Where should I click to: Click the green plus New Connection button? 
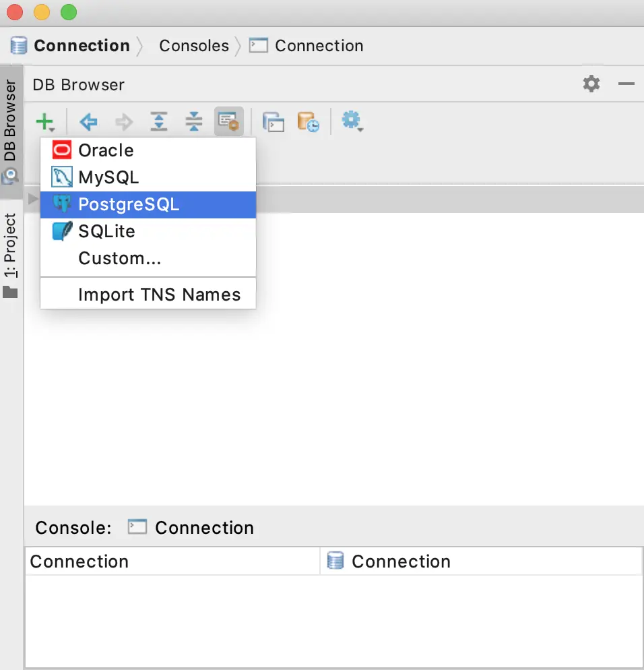tap(45, 122)
